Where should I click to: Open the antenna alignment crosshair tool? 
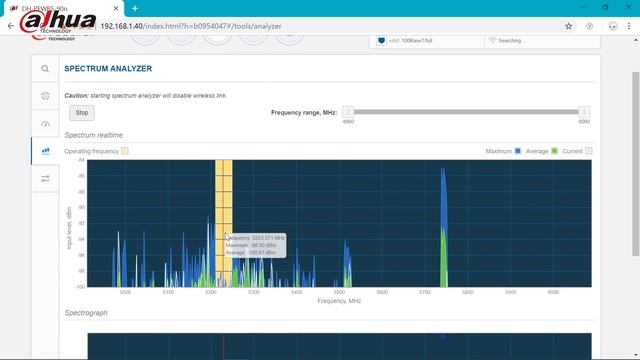(x=45, y=96)
